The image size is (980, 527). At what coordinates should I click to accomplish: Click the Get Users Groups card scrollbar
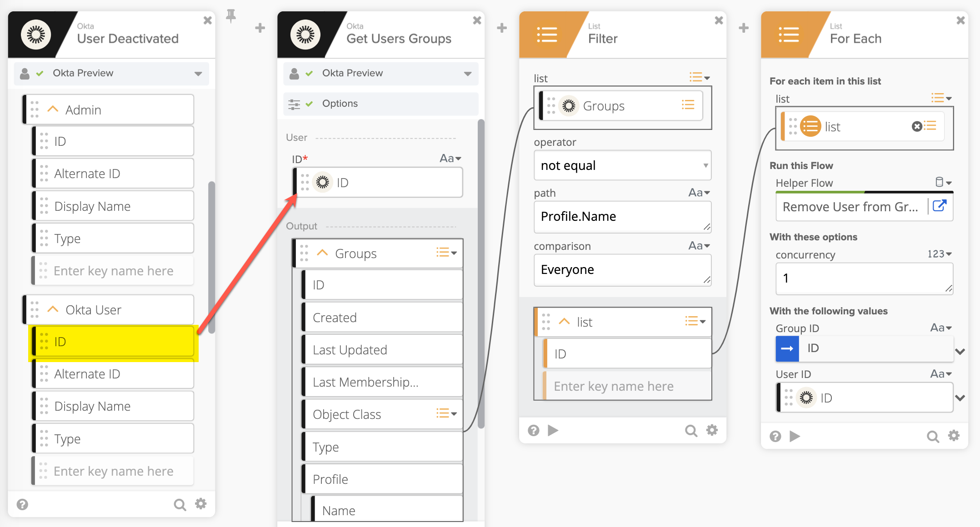[x=481, y=273]
